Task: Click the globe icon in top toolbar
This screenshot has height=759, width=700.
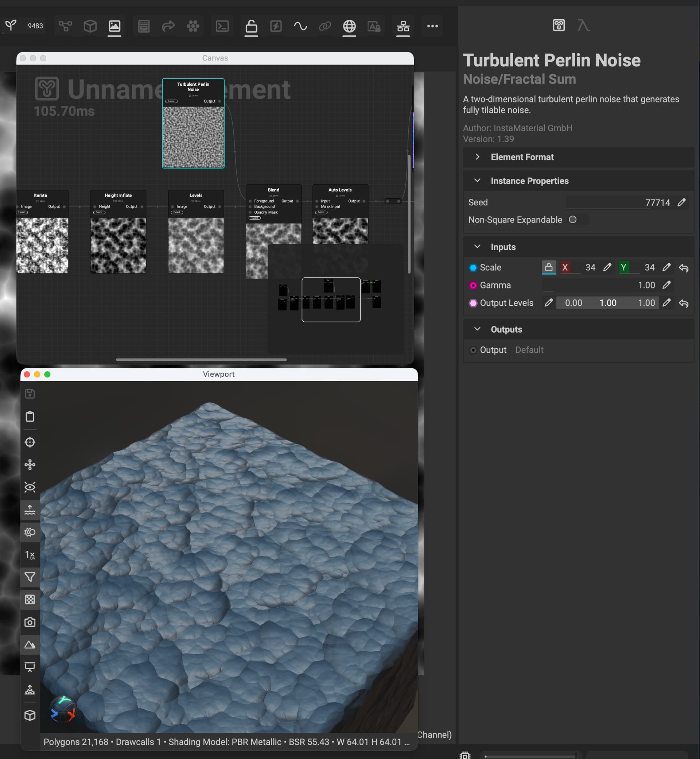Action: point(349,26)
